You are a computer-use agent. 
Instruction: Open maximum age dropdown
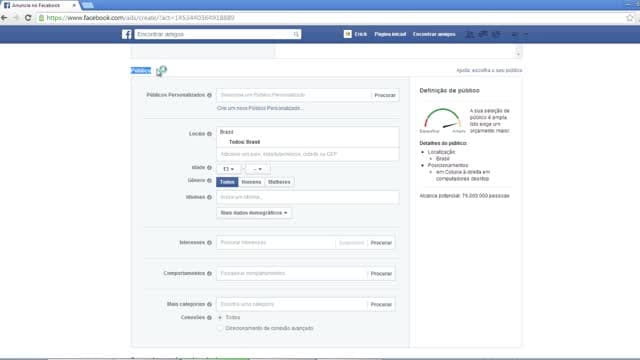click(257, 169)
